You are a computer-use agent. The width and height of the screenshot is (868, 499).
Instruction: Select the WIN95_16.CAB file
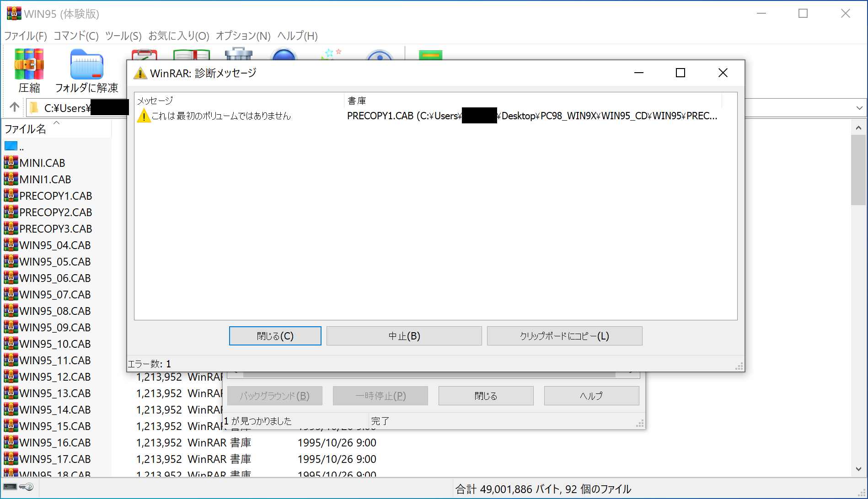[55, 442]
